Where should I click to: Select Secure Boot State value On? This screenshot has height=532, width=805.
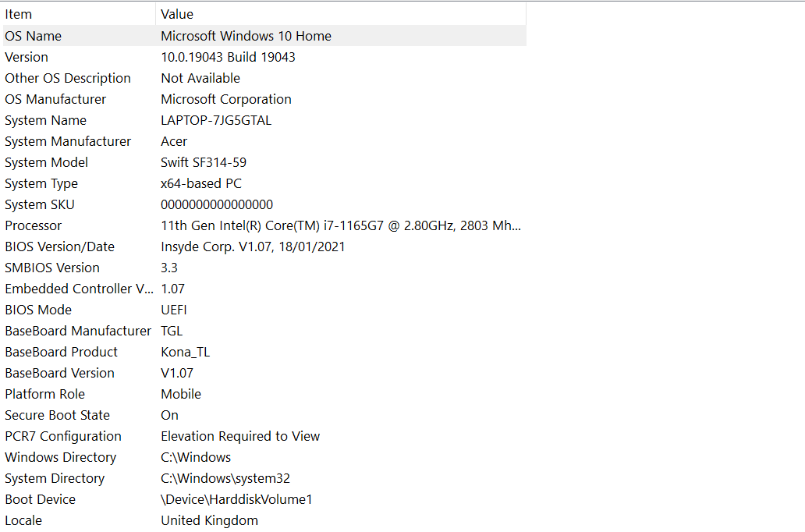[x=169, y=415]
